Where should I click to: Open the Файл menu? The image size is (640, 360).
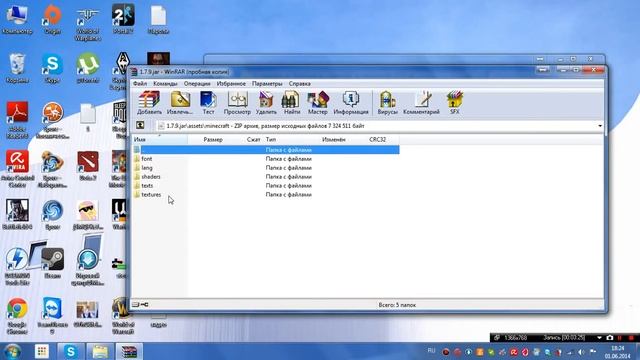coord(140,83)
